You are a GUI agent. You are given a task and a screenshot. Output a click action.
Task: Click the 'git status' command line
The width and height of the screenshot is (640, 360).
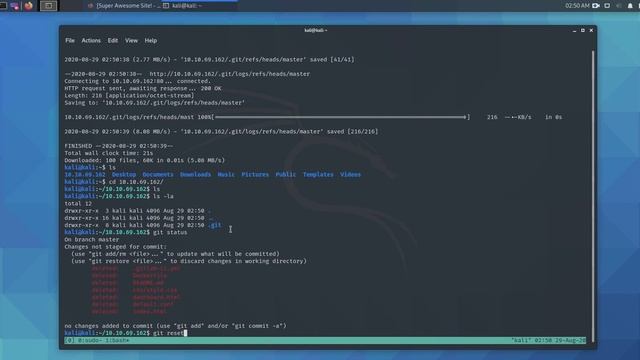pyautogui.click(x=126, y=232)
